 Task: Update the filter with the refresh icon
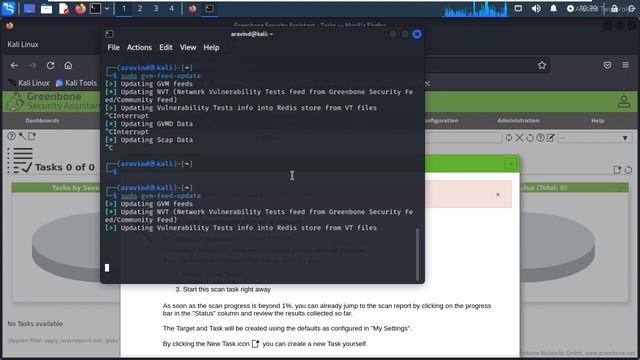509,138
